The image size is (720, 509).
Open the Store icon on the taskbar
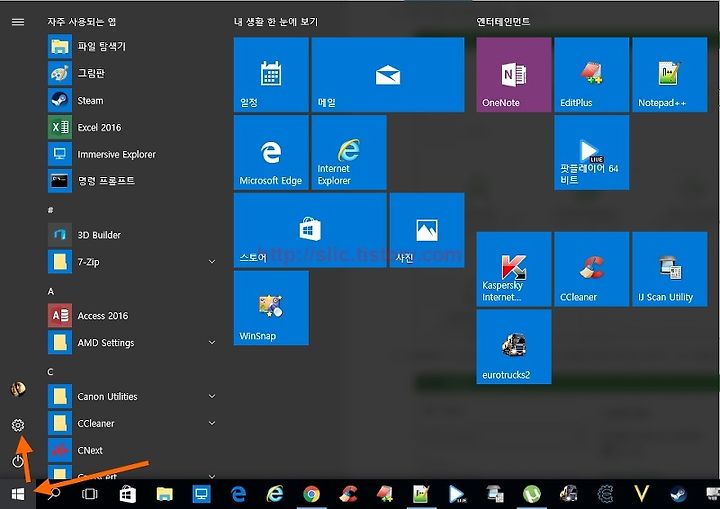click(128, 494)
